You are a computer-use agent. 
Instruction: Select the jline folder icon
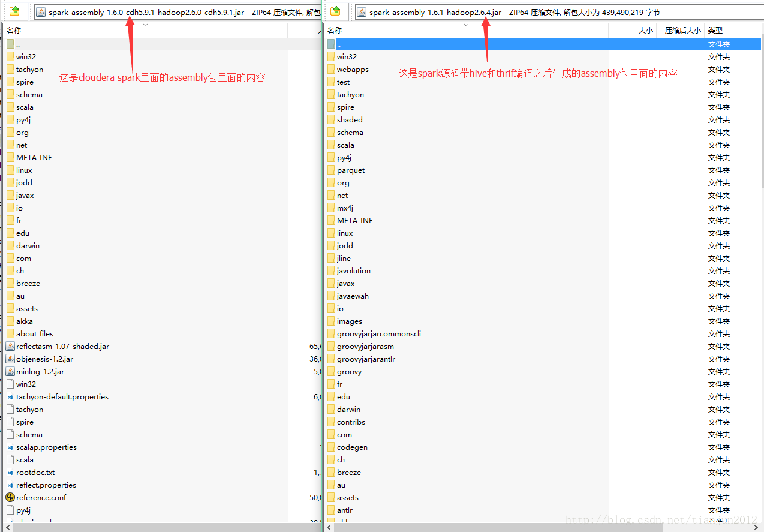click(331, 258)
